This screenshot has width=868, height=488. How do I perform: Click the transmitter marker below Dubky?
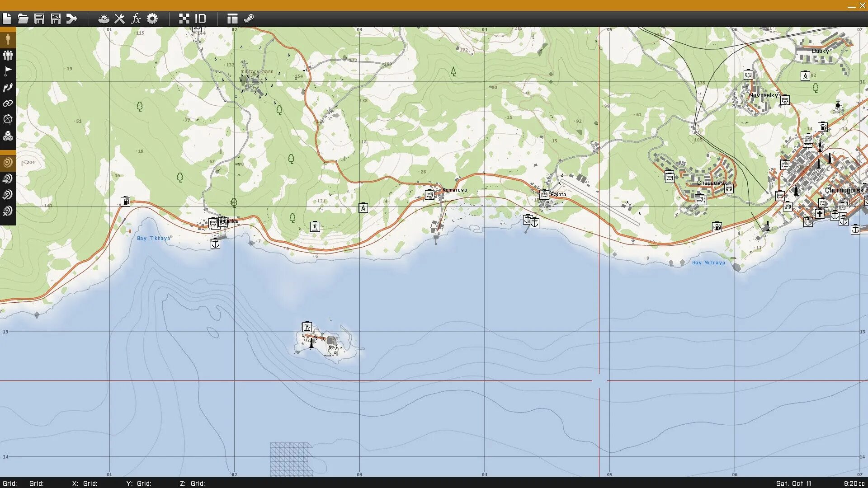805,76
